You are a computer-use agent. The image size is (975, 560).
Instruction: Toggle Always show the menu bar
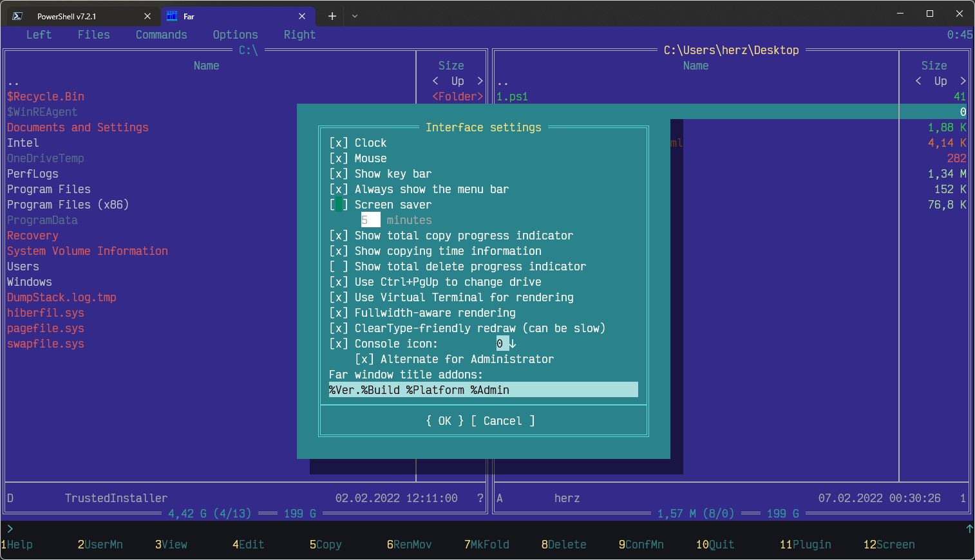[x=339, y=189]
